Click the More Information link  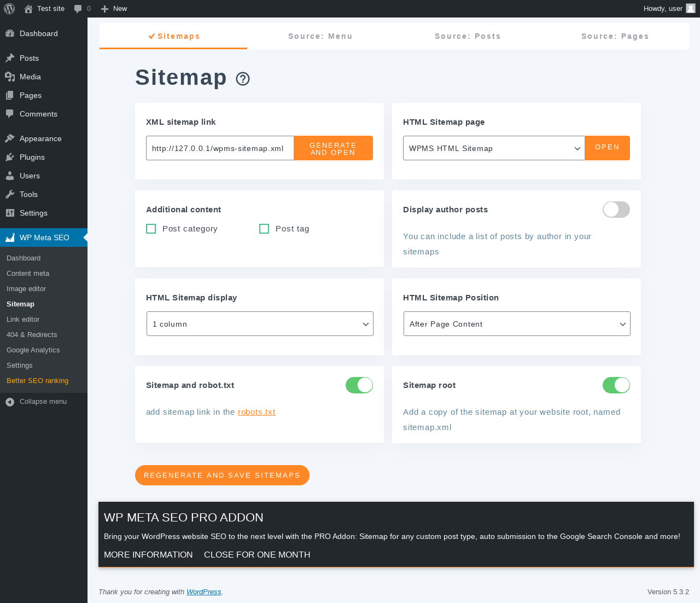(148, 555)
